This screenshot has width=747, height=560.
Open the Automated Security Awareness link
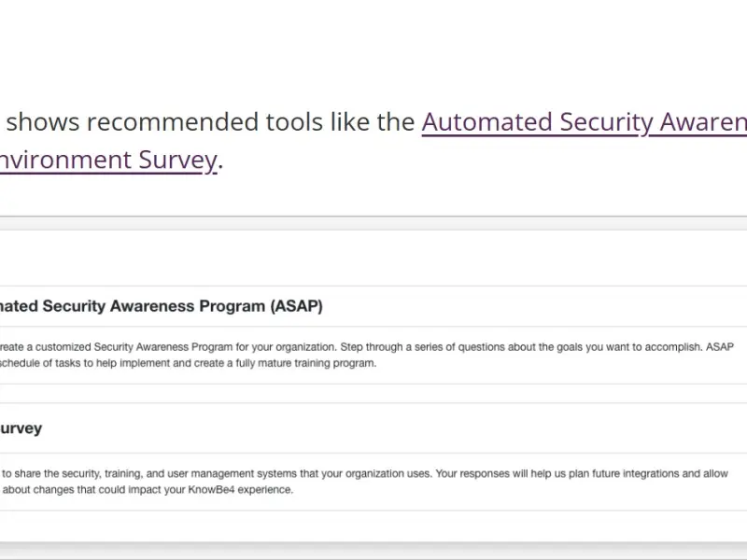click(584, 123)
